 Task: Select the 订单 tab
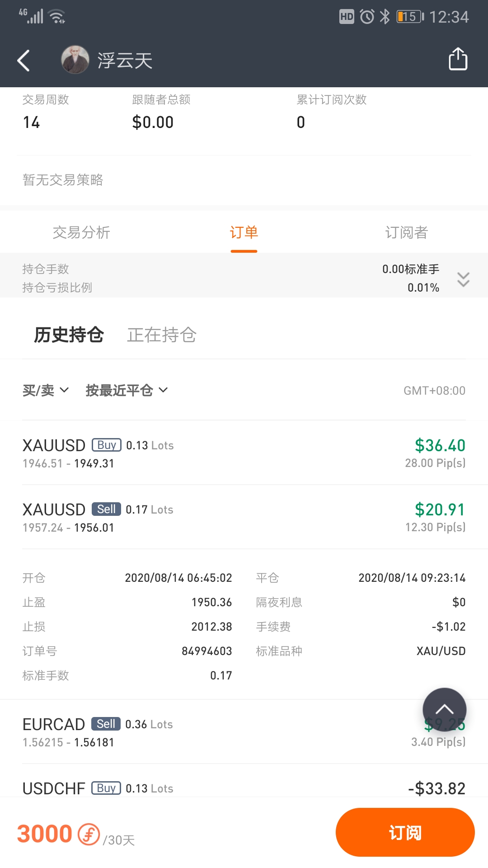click(x=244, y=232)
